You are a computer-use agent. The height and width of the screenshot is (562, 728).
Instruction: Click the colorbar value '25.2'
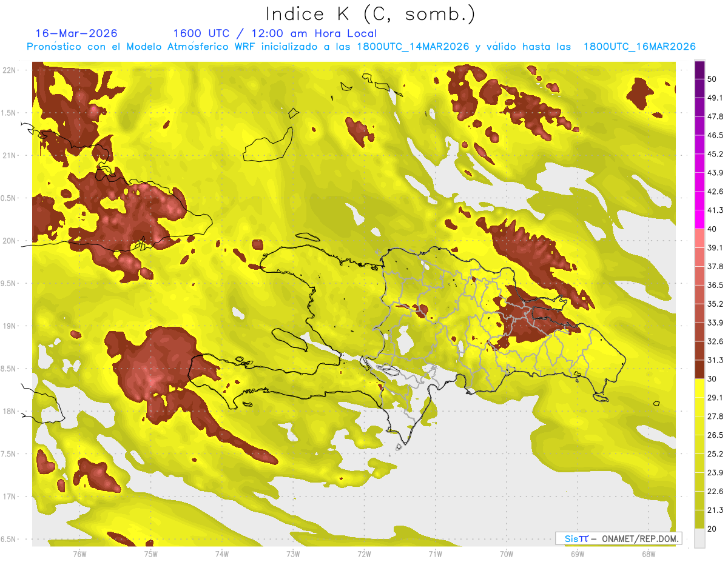[715, 453]
